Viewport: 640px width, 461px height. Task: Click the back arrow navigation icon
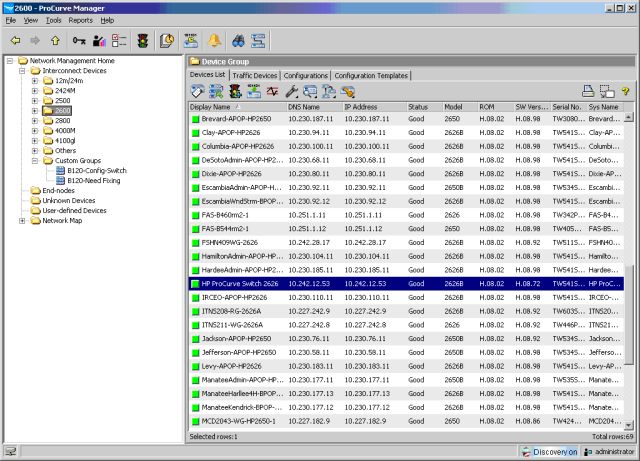click(x=16, y=41)
